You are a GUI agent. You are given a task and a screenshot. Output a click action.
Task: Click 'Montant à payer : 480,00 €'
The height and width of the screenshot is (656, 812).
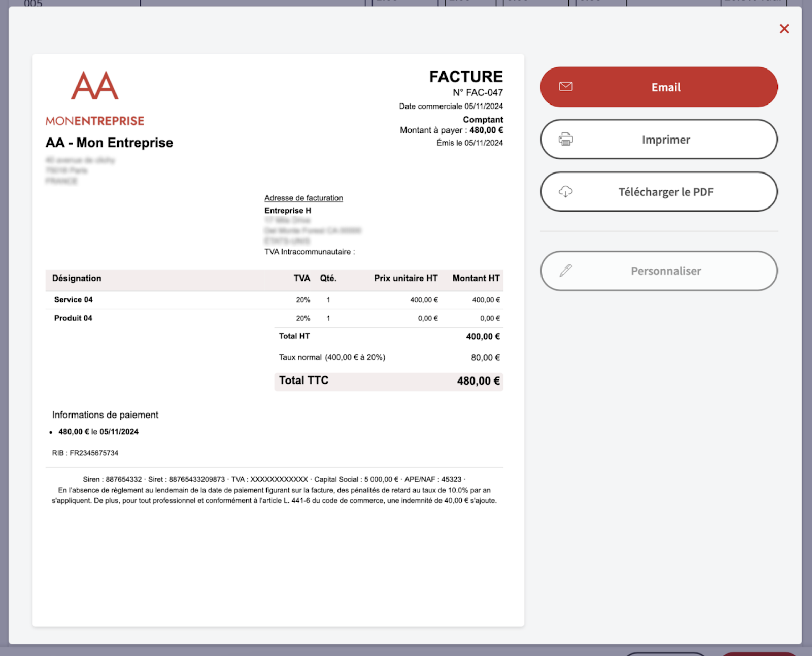point(451,130)
